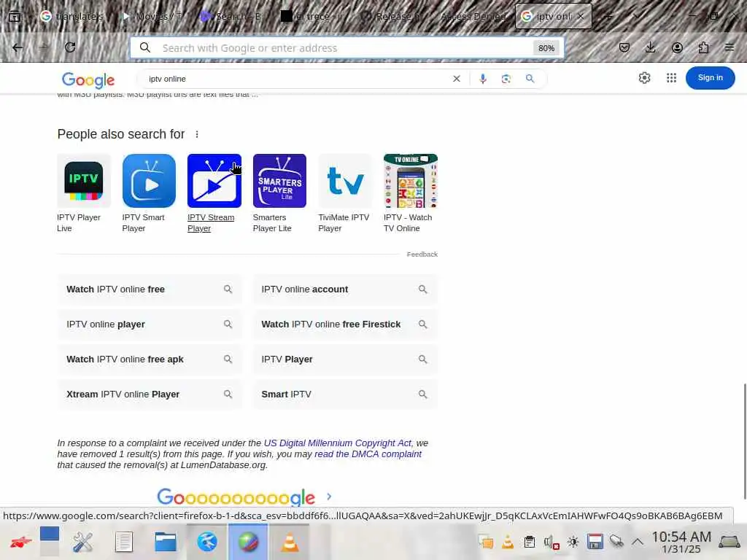Viewport: 747px width, 560px height.
Task: Open the extensions puzzle icon
Action: [x=703, y=47]
